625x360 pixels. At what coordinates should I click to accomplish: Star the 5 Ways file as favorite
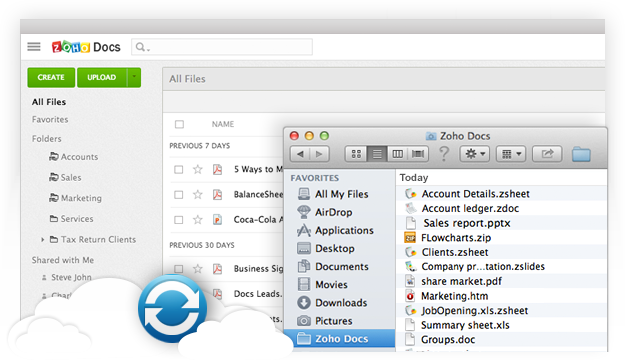pos(198,169)
